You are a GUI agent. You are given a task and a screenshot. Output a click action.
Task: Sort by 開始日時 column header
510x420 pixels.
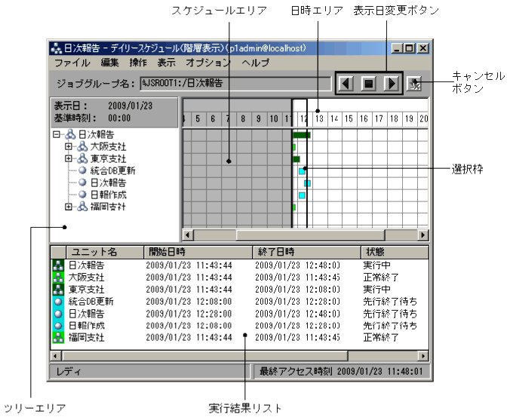pyautogui.click(x=198, y=252)
